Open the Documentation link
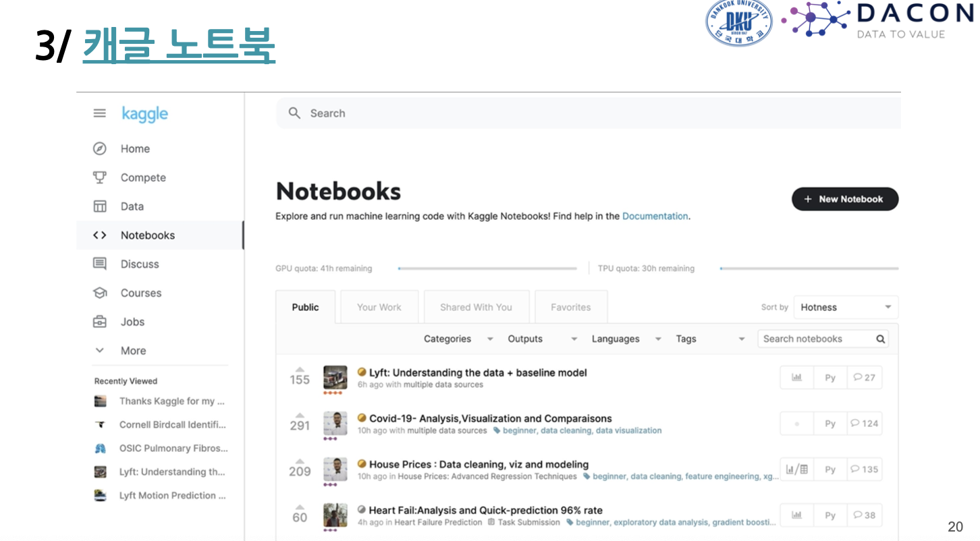The width and height of the screenshot is (980, 541). tap(655, 217)
